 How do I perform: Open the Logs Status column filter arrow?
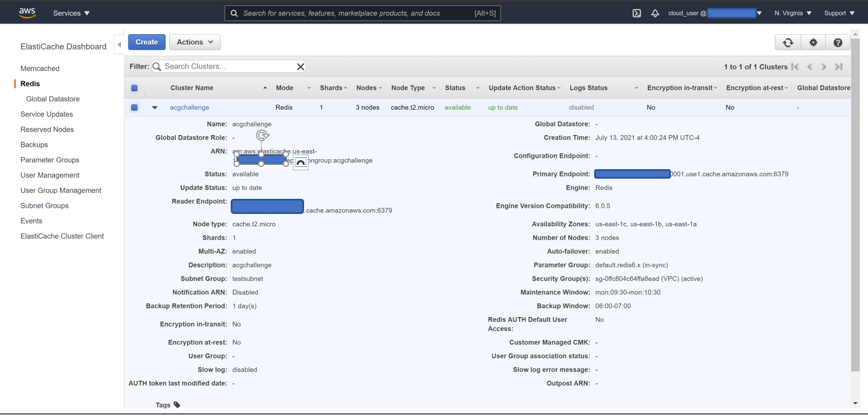tap(636, 88)
